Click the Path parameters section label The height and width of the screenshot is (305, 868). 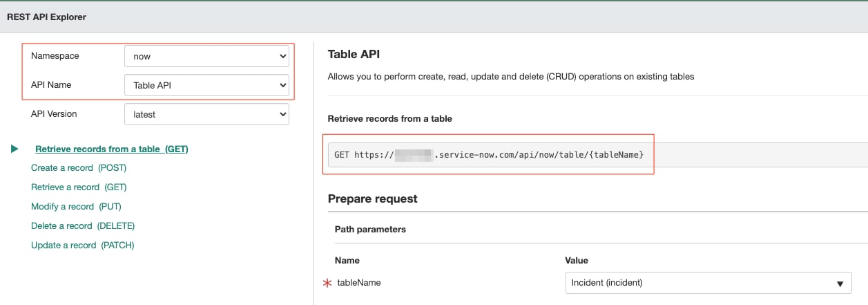pos(370,229)
